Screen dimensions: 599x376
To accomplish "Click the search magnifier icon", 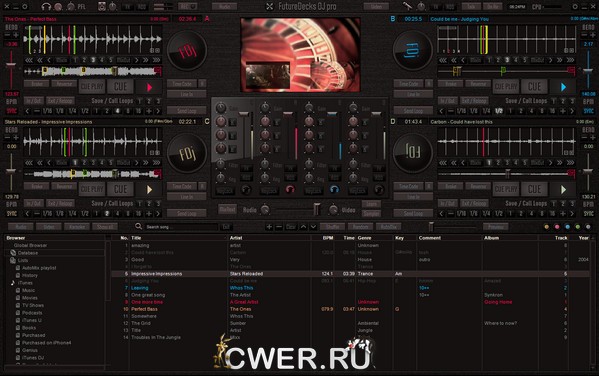I will (138, 227).
